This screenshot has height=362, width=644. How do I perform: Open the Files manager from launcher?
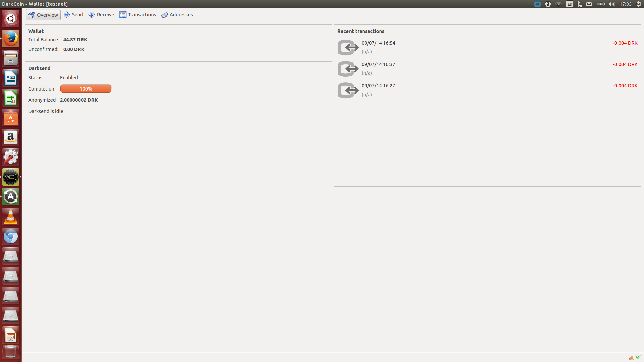tap(11, 58)
